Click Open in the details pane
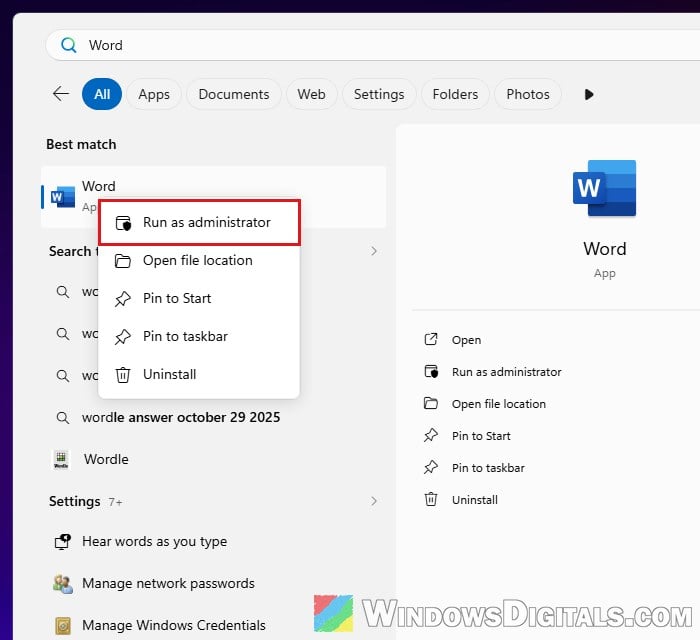Screen dimensions: 700x640 tap(466, 340)
